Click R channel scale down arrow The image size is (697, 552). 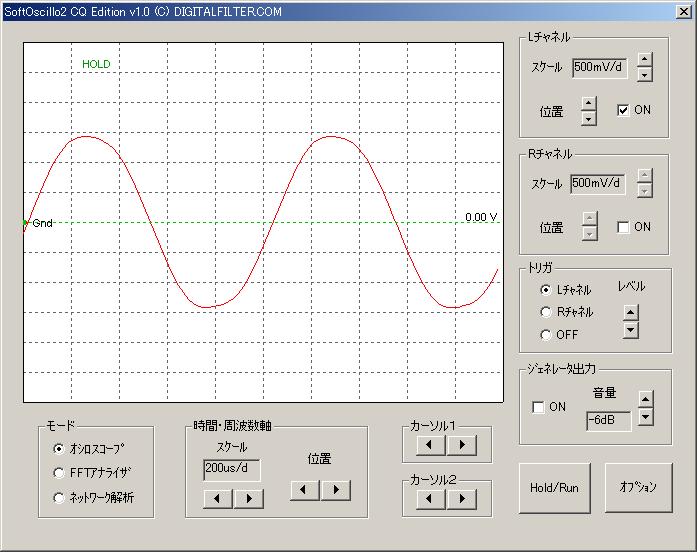(645, 190)
